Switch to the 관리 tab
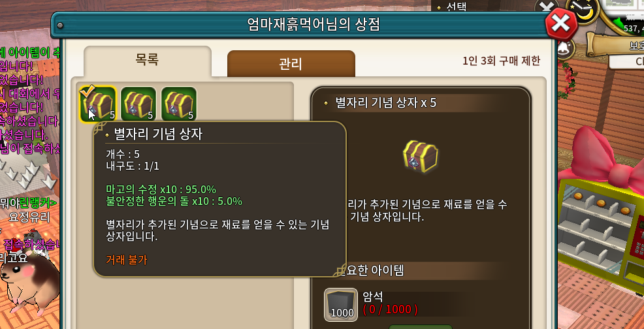 291,64
